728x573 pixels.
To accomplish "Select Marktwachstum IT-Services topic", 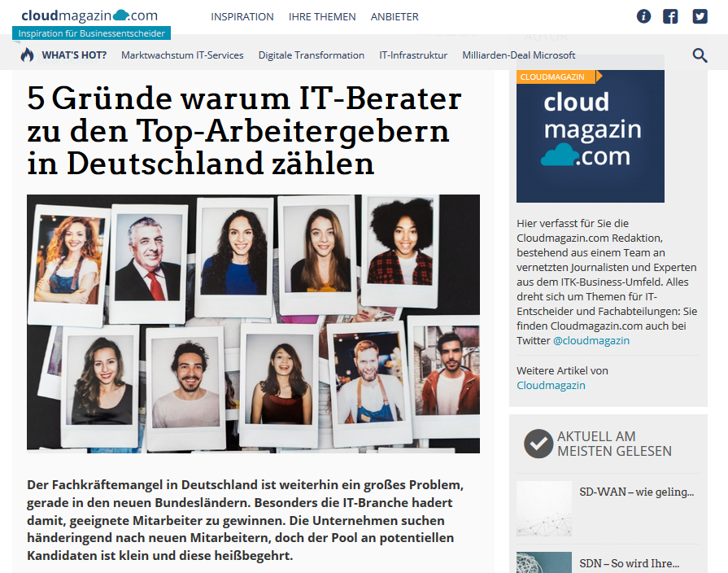I will 182,55.
